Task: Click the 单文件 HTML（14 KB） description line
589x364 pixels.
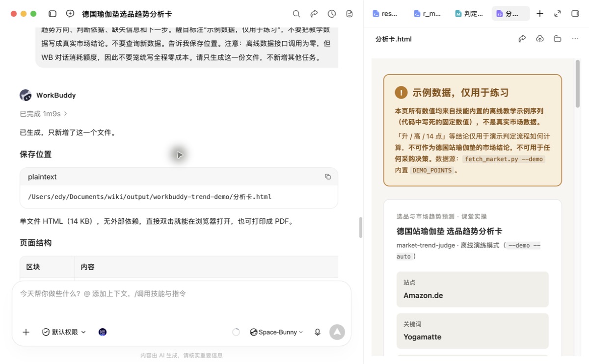Action: pos(157,221)
